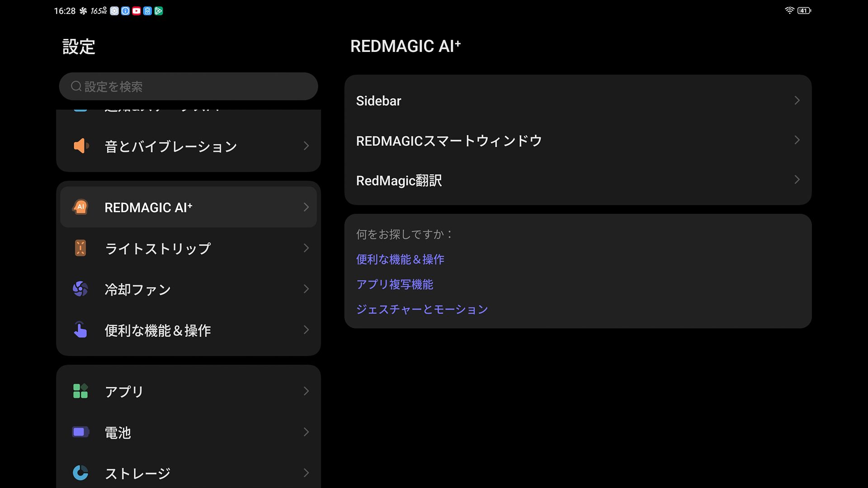This screenshot has height=488, width=868.
Task: Click the storage pie chart icon
Action: coord(80,473)
